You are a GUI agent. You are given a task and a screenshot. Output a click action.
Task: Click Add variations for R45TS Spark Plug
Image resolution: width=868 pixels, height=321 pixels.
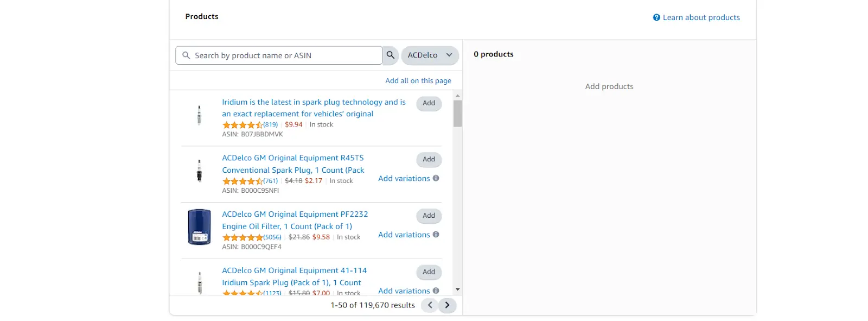point(404,178)
